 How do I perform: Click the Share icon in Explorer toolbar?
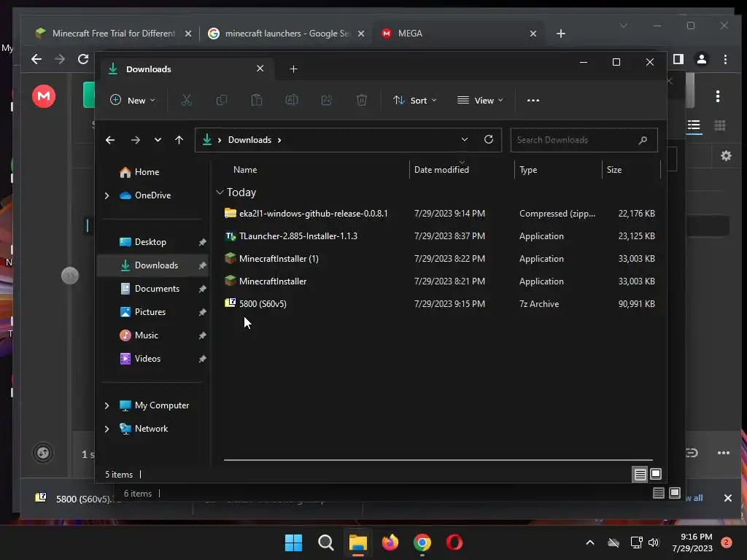(x=327, y=100)
